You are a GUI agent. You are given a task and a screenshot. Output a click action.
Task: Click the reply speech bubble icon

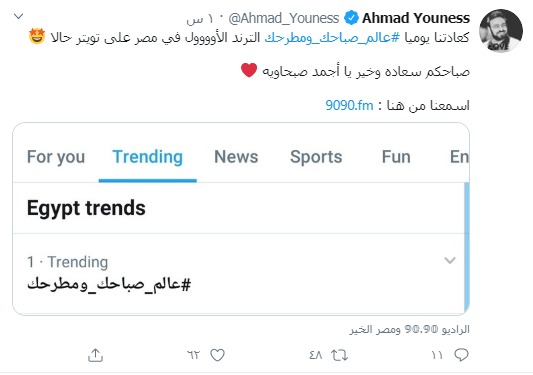461,355
